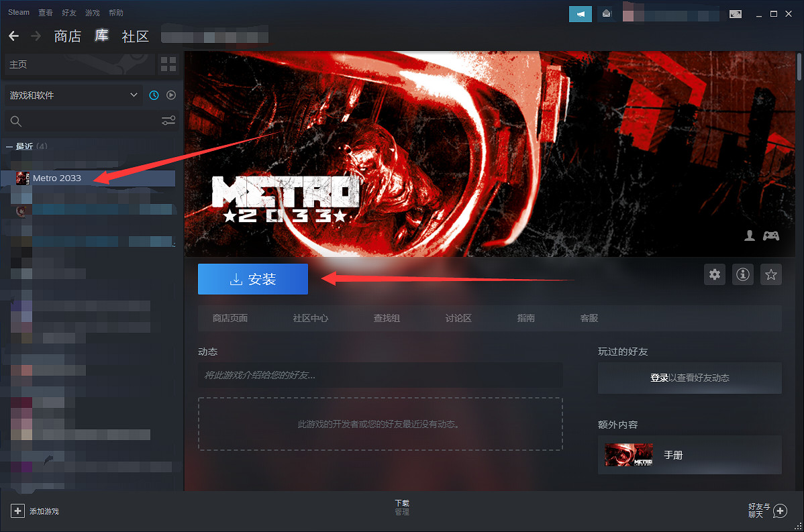
Task: Switch to grid collections view icon
Action: pos(168,64)
